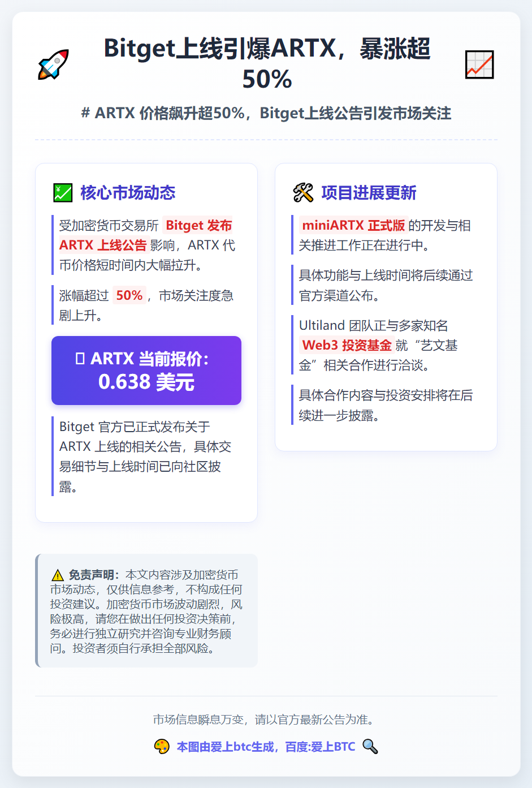This screenshot has width=532, height=788.
Task: Click the 本图由爱上btc生成 credit link
Action: (x=266, y=747)
